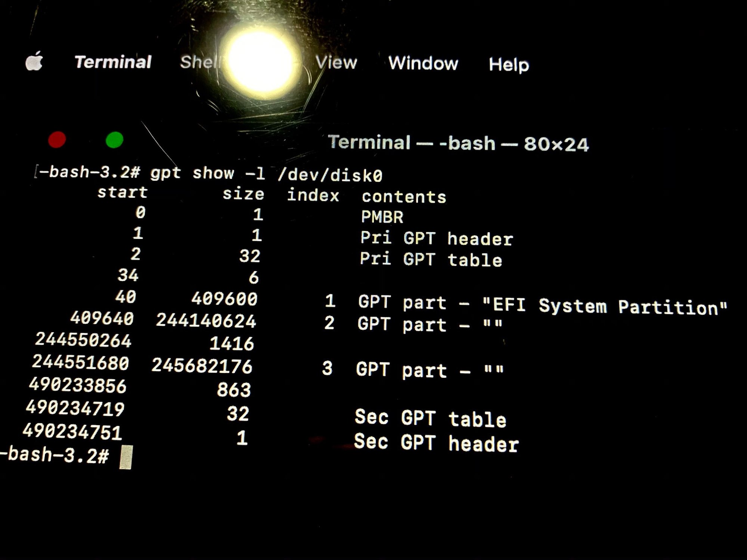Click the size value 244140624
Viewport: 747px width, 560px height.
click(x=206, y=321)
